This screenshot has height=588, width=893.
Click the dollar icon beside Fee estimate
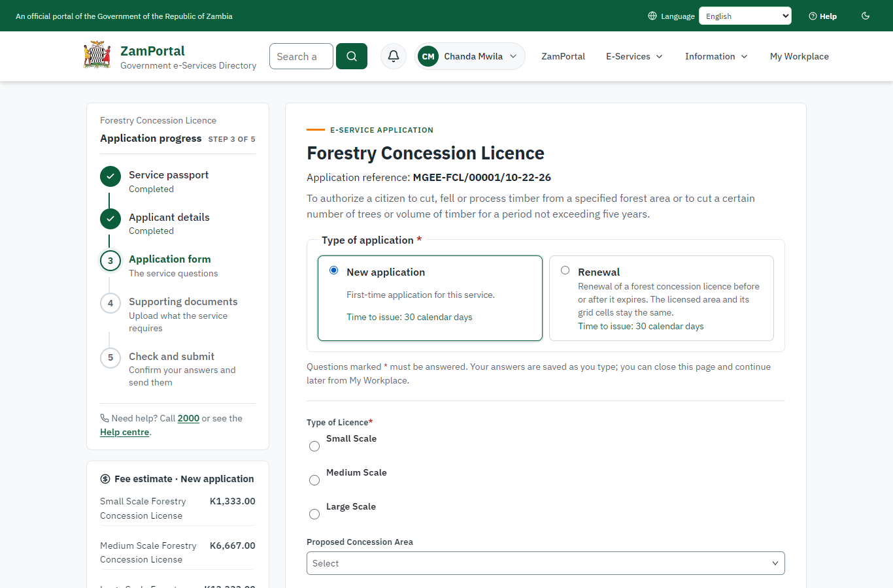tap(105, 479)
